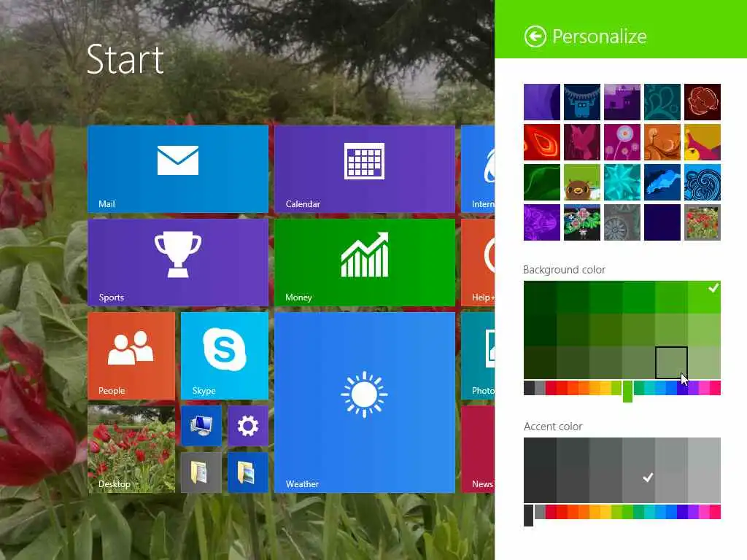Image resolution: width=747 pixels, height=560 pixels.
Task: Open the News tile
Action: (x=478, y=448)
